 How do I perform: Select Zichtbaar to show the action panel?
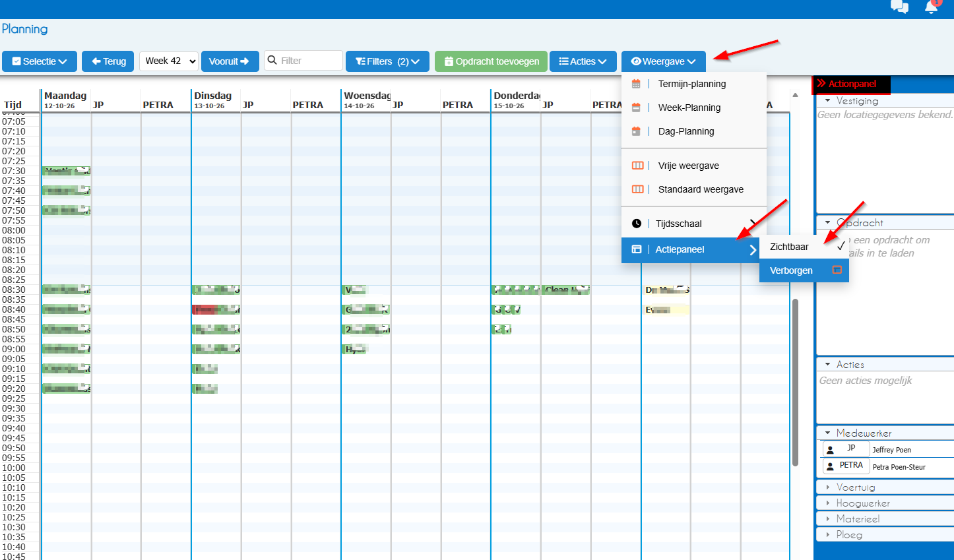(804, 247)
